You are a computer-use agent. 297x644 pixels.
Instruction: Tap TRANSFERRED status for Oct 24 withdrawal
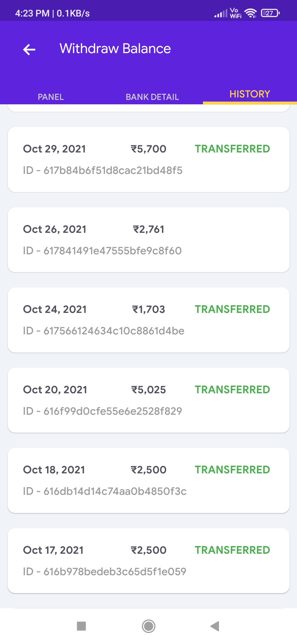[232, 309]
